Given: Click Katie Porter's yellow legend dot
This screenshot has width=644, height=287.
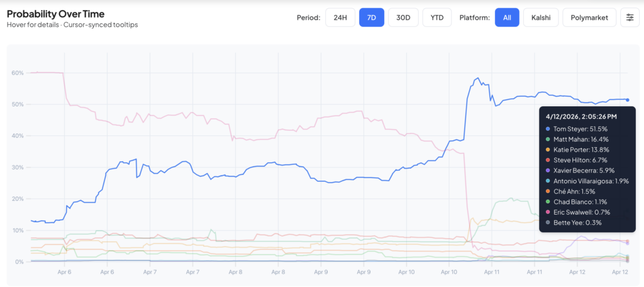Looking at the screenshot, I should [548, 150].
